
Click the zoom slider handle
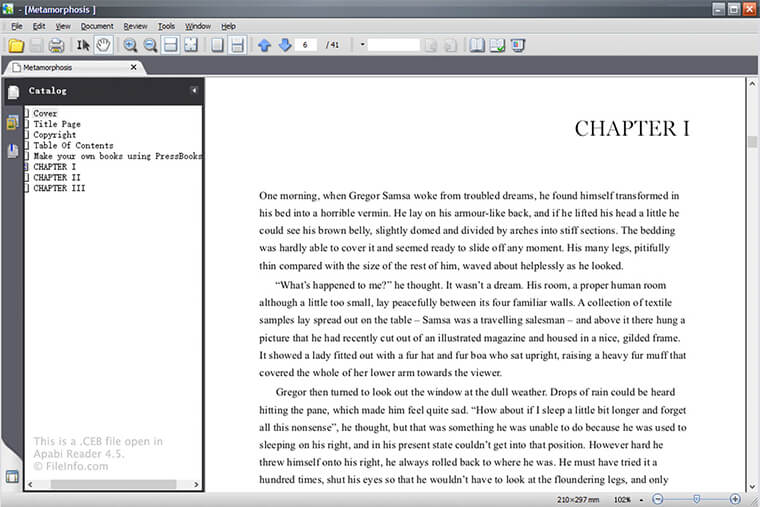click(696, 498)
